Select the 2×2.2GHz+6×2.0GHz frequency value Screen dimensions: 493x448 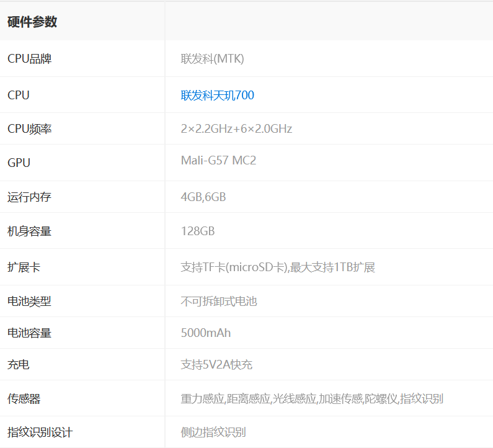(x=236, y=129)
